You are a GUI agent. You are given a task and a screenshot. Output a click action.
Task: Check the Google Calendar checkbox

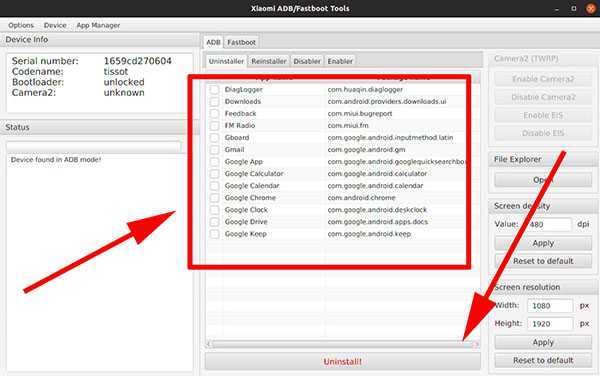[214, 186]
